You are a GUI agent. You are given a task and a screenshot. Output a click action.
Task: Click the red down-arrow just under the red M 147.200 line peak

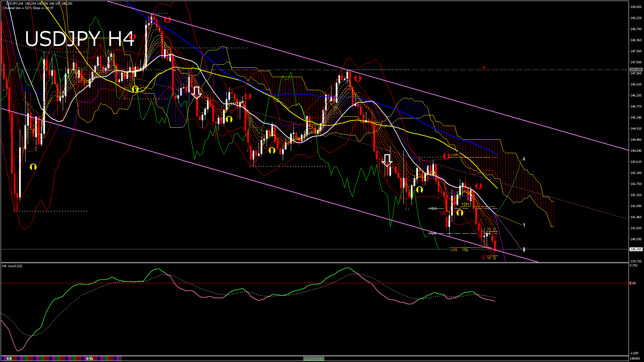coord(358,78)
